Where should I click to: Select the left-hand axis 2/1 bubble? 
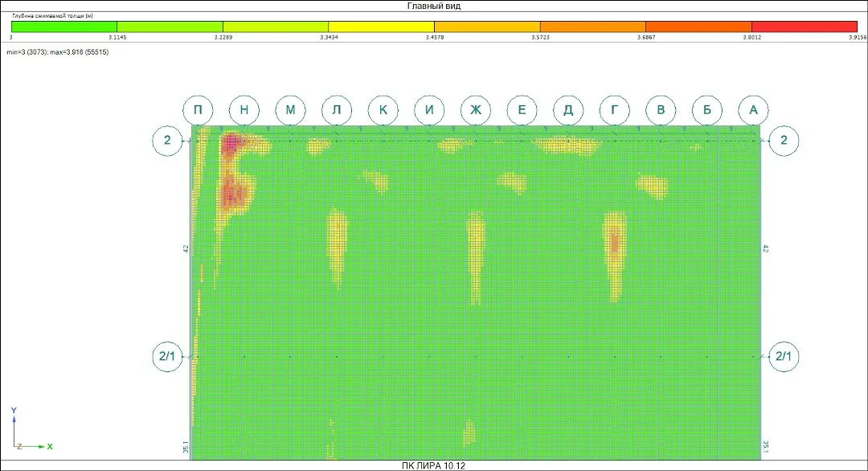point(167,356)
